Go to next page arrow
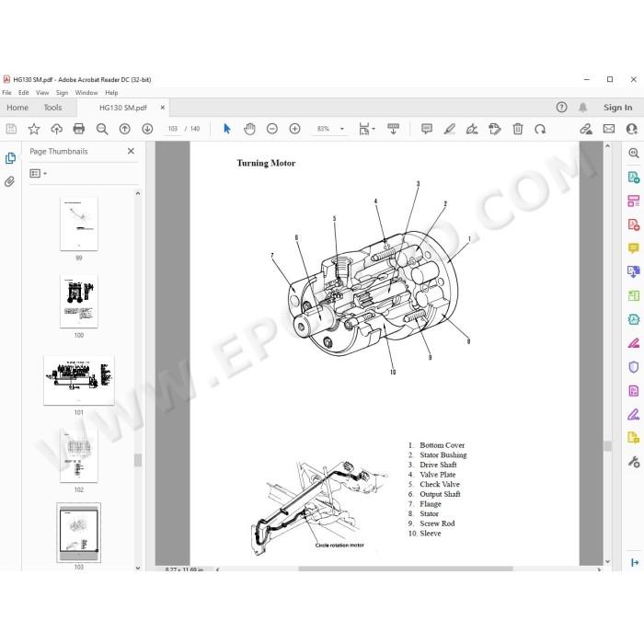 point(147,129)
